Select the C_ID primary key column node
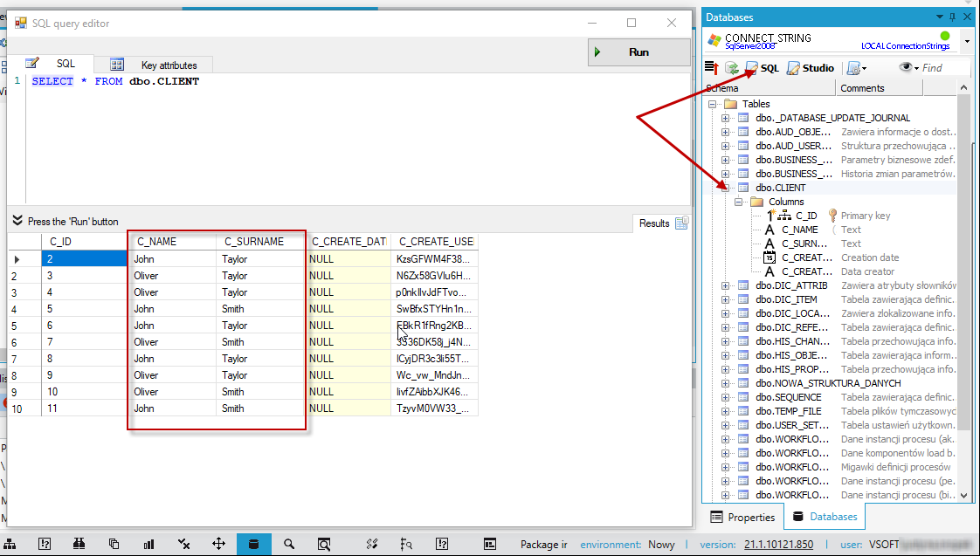Image resolution: width=980 pixels, height=556 pixels. pyautogui.click(x=806, y=216)
